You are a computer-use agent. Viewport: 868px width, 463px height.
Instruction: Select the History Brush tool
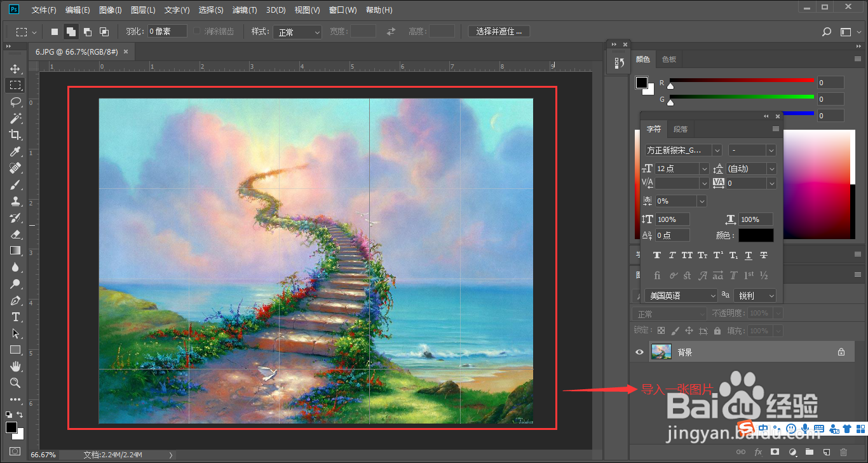[15, 218]
